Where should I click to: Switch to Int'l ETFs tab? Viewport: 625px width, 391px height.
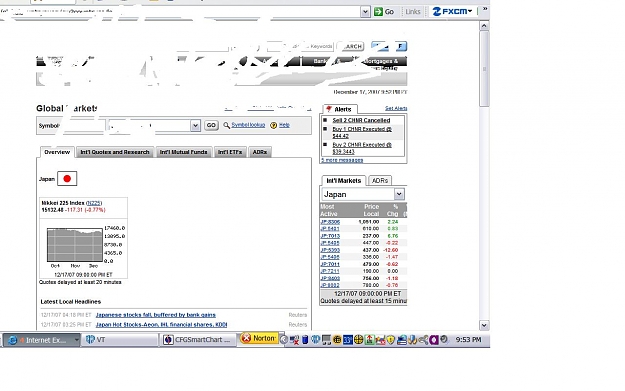click(x=230, y=152)
